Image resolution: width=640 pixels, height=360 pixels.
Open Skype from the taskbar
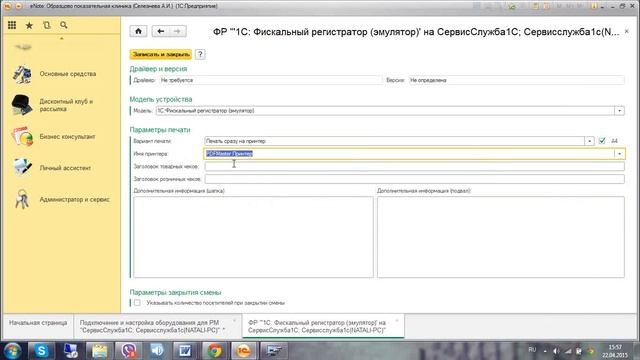pos(41,351)
